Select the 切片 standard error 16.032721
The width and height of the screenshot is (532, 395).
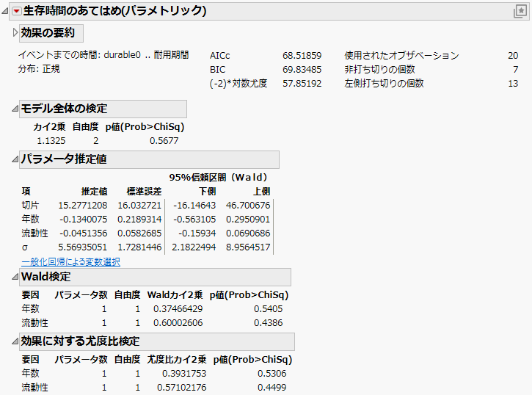(139, 206)
